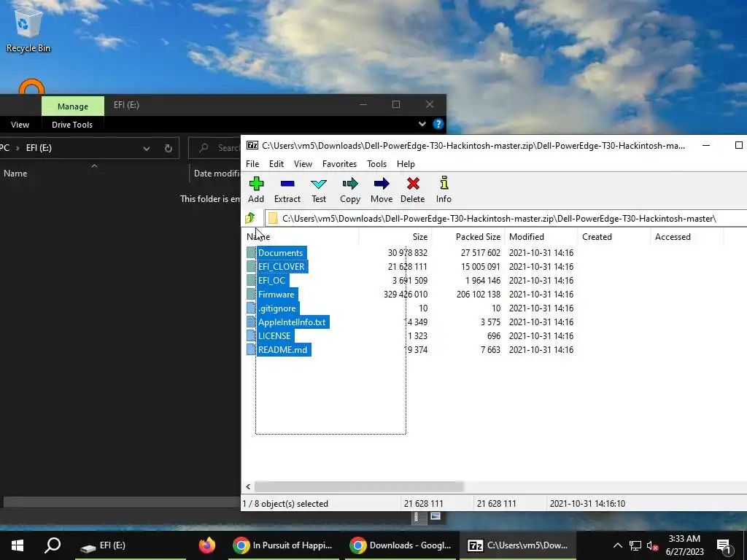Go up one folder level in 7-Zip
Screen dimensions: 747x560
(x=250, y=218)
